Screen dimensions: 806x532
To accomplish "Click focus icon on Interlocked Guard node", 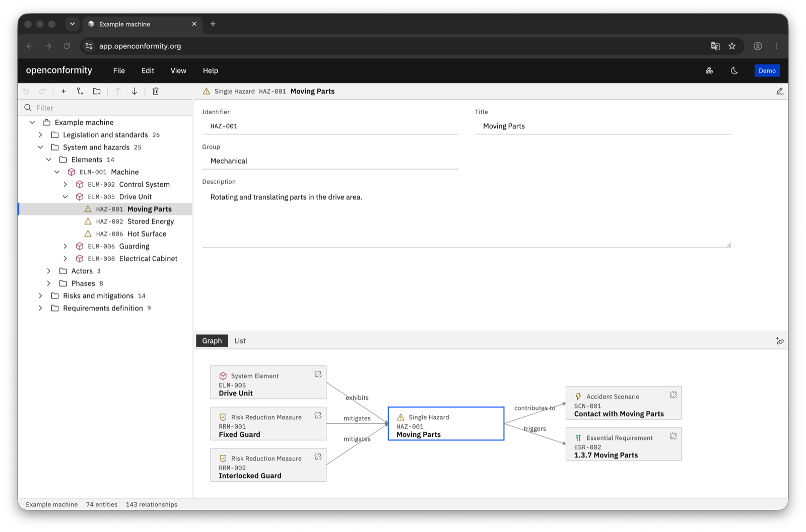I will click(x=318, y=457).
